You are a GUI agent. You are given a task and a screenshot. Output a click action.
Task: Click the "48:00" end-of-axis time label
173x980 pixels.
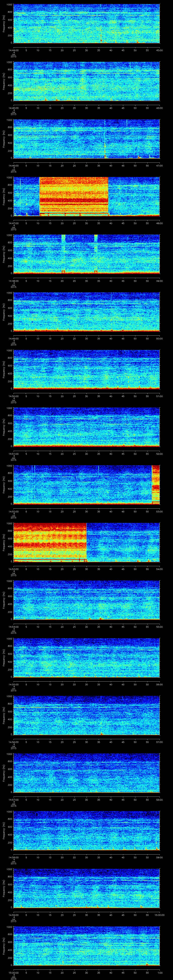[x=159, y=223]
